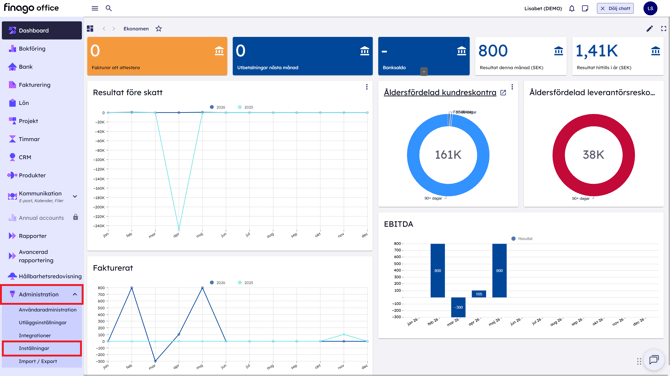
Task: Click the 105 bar in EBITDA chart
Action: (x=479, y=294)
